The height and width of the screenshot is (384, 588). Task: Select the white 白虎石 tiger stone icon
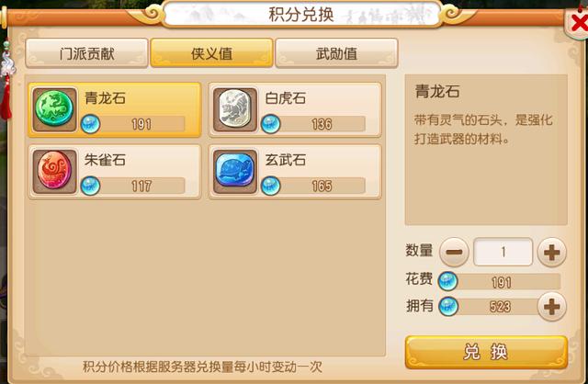coord(235,109)
